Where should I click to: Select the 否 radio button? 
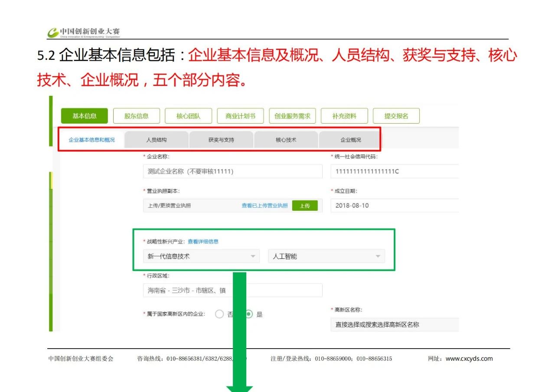[219, 314]
